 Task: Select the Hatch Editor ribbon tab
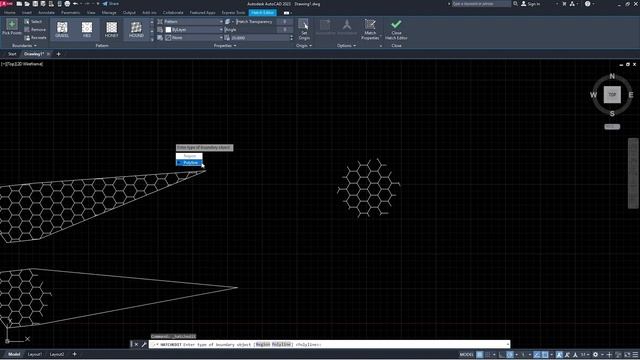point(262,13)
